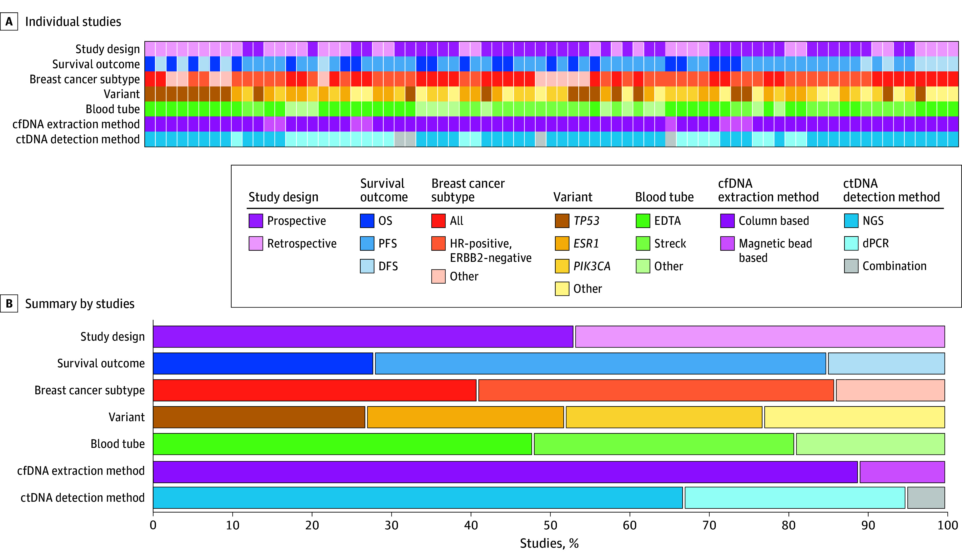Click the light blue DFS bar in panel B
The width and height of the screenshot is (962, 560).
click(x=886, y=363)
